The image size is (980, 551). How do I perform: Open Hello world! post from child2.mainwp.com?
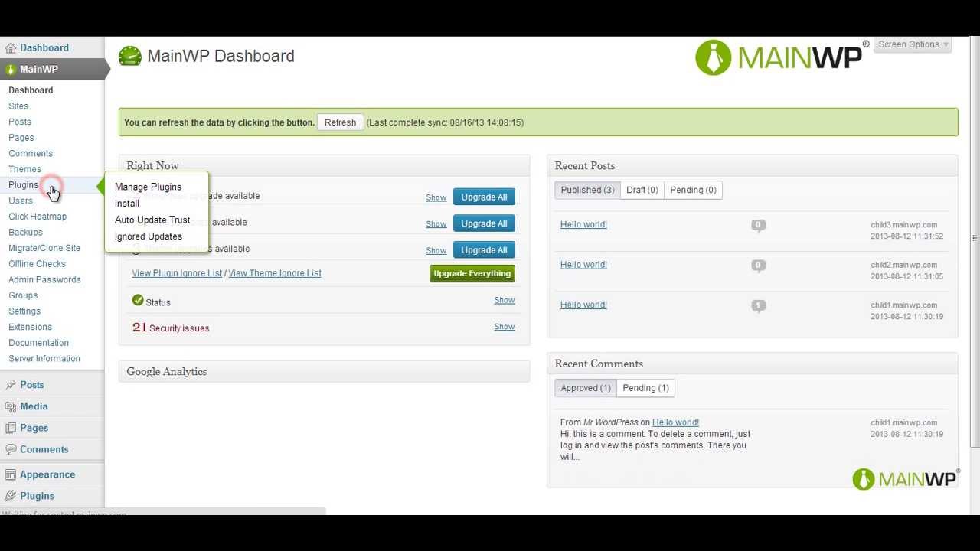583,265
